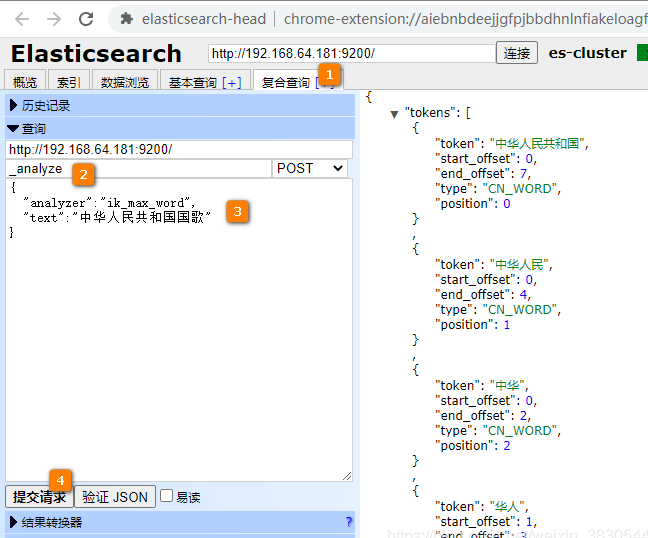
Task: Click the "position": 2 line
Action: 473,446
